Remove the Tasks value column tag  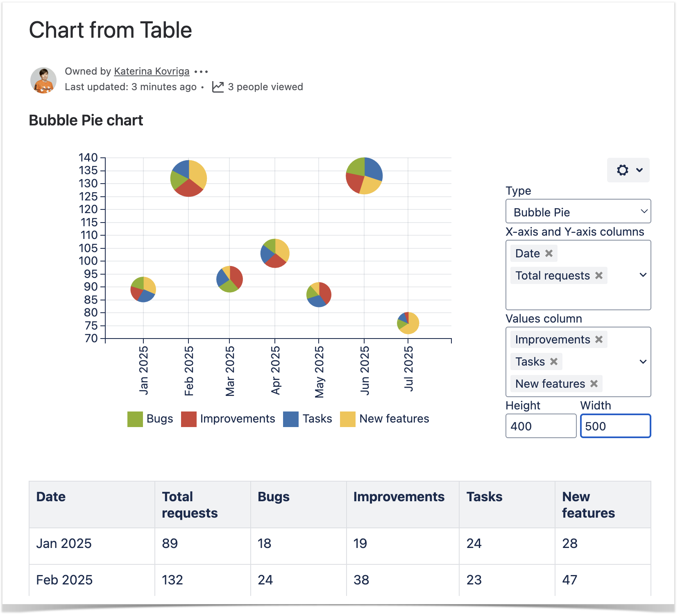554,362
